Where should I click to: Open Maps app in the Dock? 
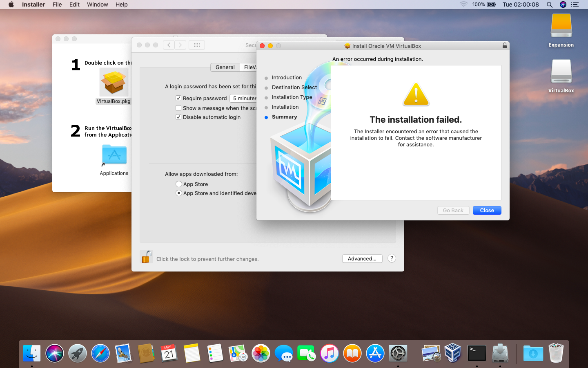tap(238, 353)
